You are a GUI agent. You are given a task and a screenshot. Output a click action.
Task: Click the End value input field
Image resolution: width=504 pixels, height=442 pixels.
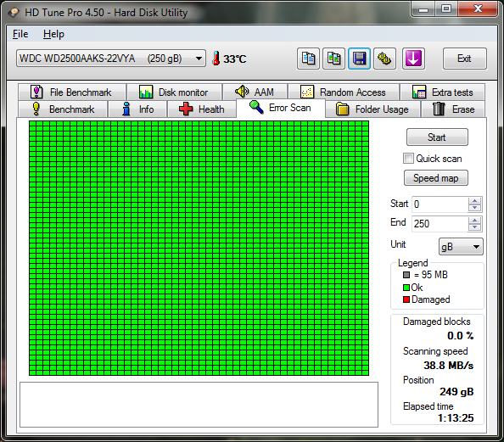click(x=440, y=223)
